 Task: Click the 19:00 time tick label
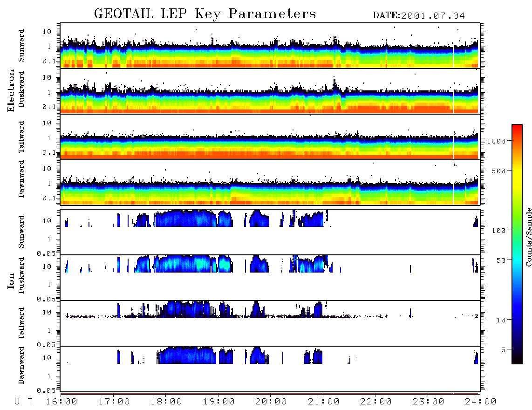point(219,402)
